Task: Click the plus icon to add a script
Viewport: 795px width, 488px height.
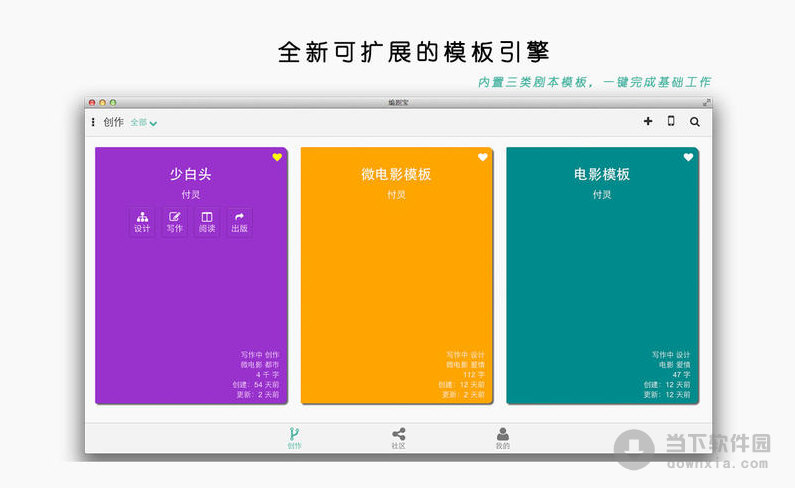Action: click(648, 121)
